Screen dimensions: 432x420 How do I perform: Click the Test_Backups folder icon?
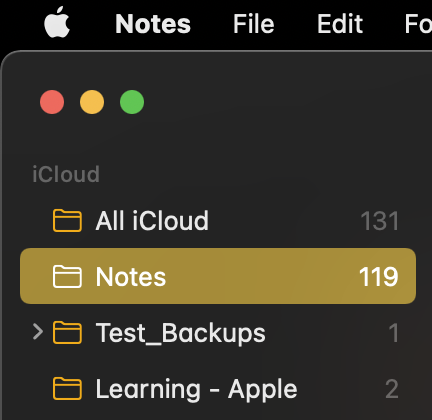point(67,332)
